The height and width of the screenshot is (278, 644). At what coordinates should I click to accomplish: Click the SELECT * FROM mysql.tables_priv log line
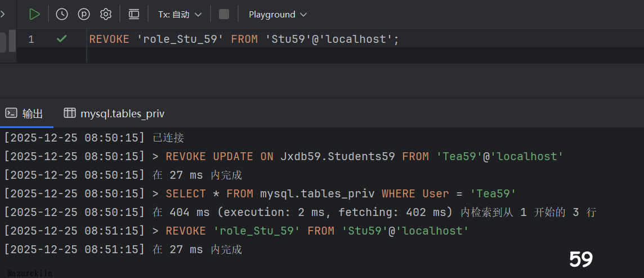[341, 193]
